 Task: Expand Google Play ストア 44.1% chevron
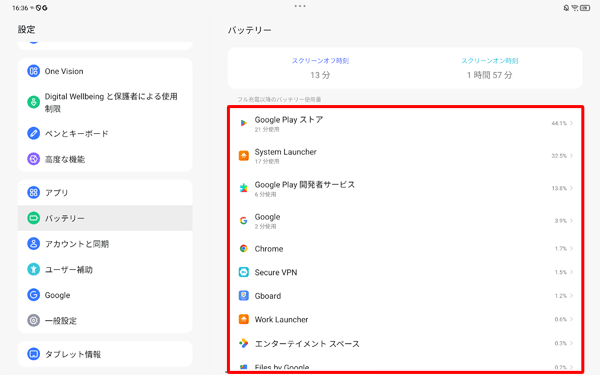tap(571, 123)
